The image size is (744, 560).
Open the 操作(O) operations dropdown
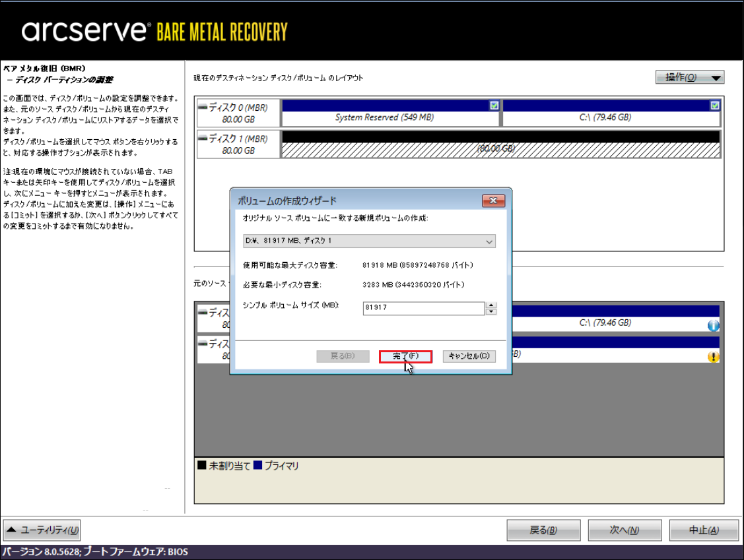[x=690, y=78]
